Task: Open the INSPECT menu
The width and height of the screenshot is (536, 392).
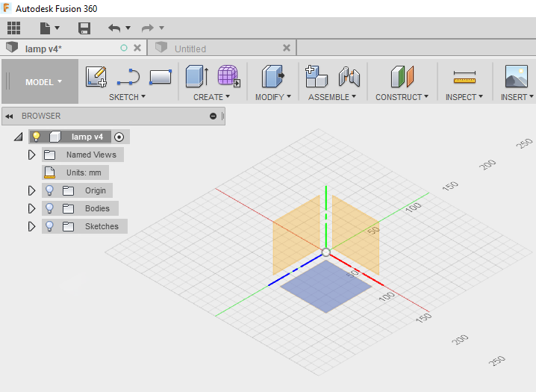Action: point(464,97)
